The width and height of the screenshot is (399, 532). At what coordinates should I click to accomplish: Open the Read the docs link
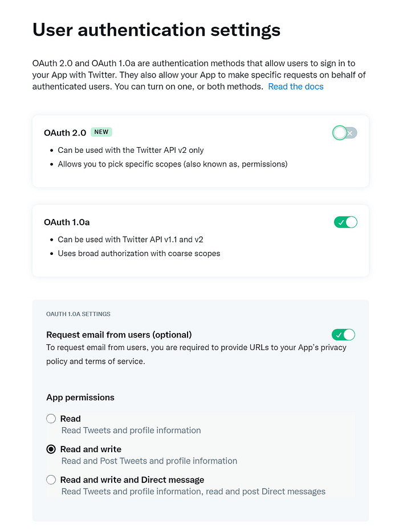pyautogui.click(x=296, y=87)
